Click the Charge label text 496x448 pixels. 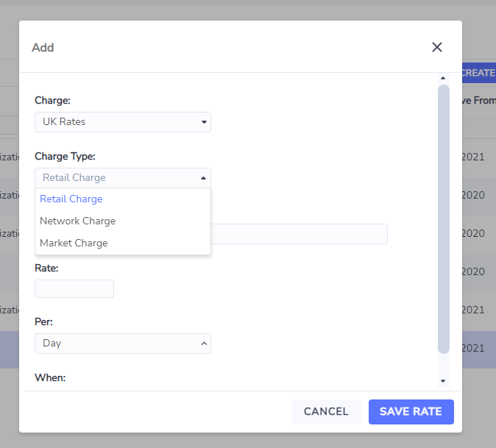[x=52, y=100]
